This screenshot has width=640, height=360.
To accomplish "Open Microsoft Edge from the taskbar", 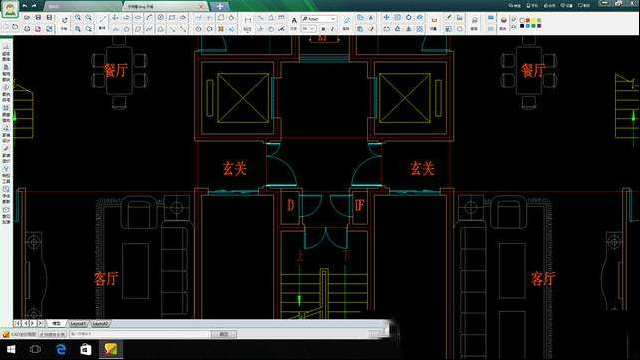I will (x=61, y=349).
